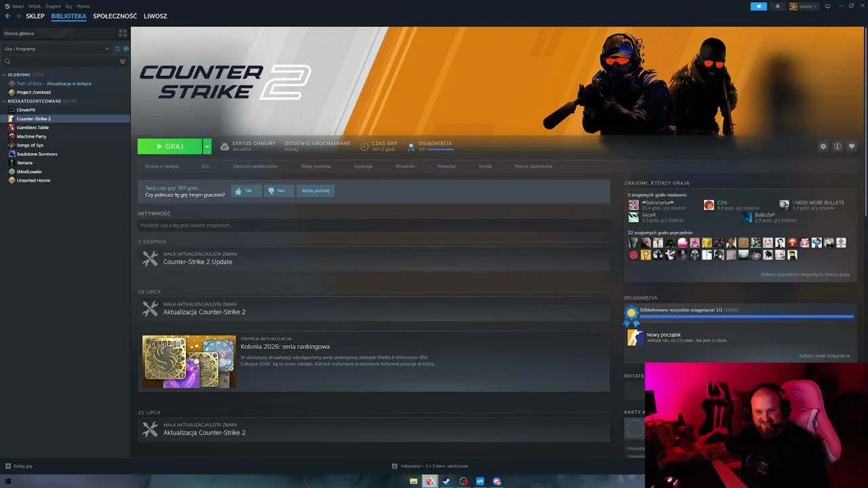Collapse the Ulubione category
The width and height of the screenshot is (868, 488).
coord(4,75)
